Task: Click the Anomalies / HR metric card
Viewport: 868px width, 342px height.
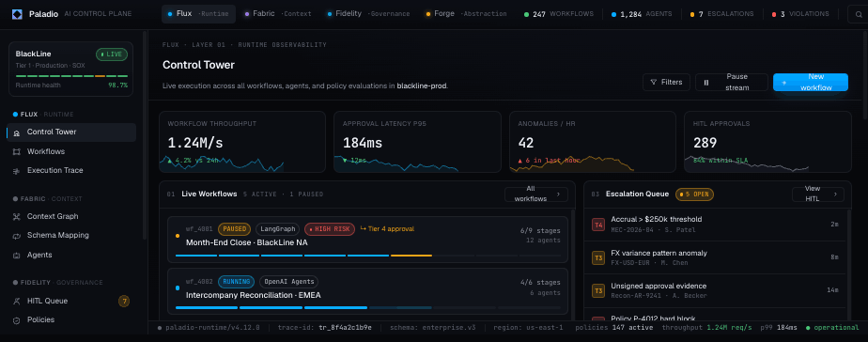Action: (593, 142)
